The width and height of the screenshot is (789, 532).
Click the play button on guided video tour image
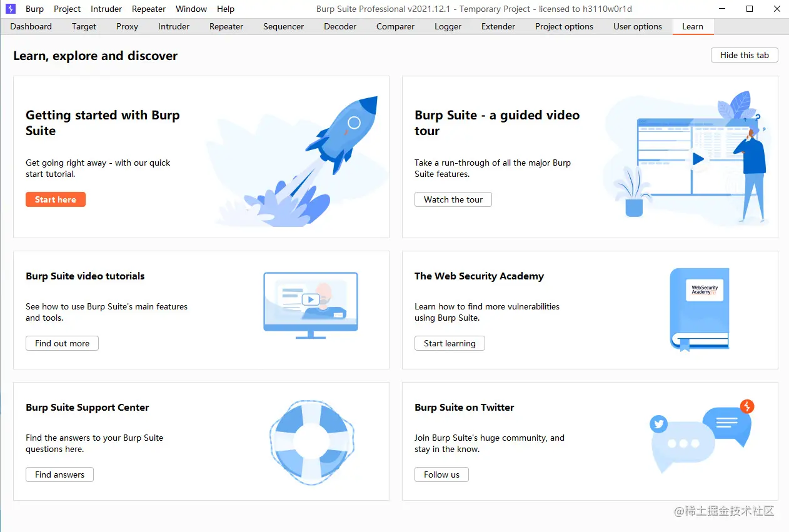pos(698,159)
